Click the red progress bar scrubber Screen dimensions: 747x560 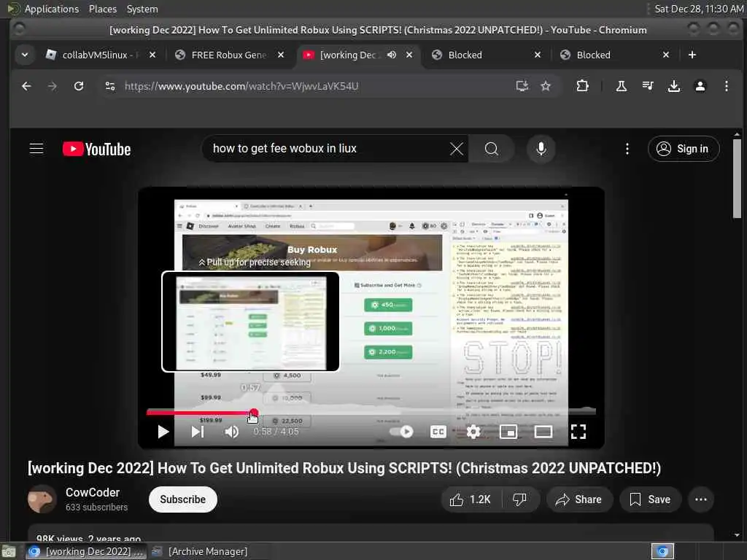pyautogui.click(x=253, y=413)
